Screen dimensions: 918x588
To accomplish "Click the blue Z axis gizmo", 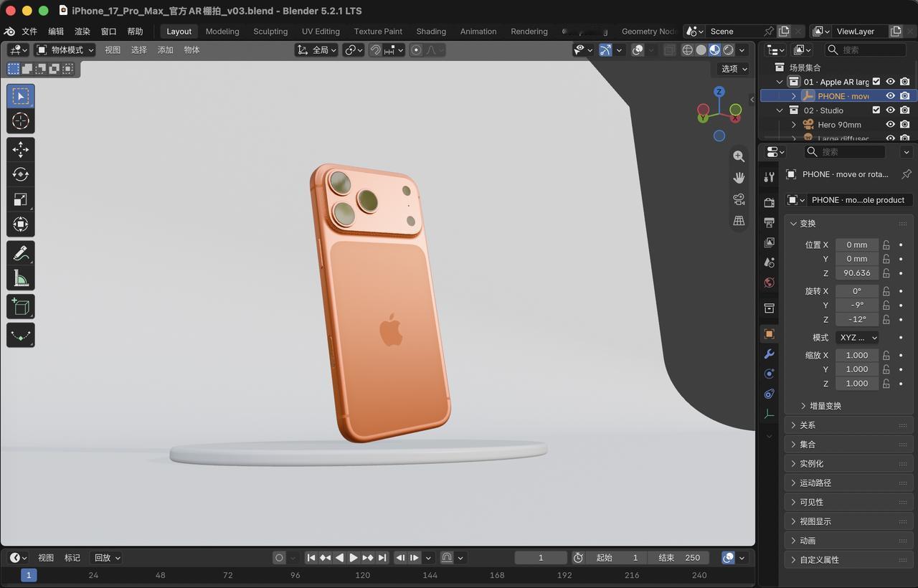I will [x=719, y=92].
